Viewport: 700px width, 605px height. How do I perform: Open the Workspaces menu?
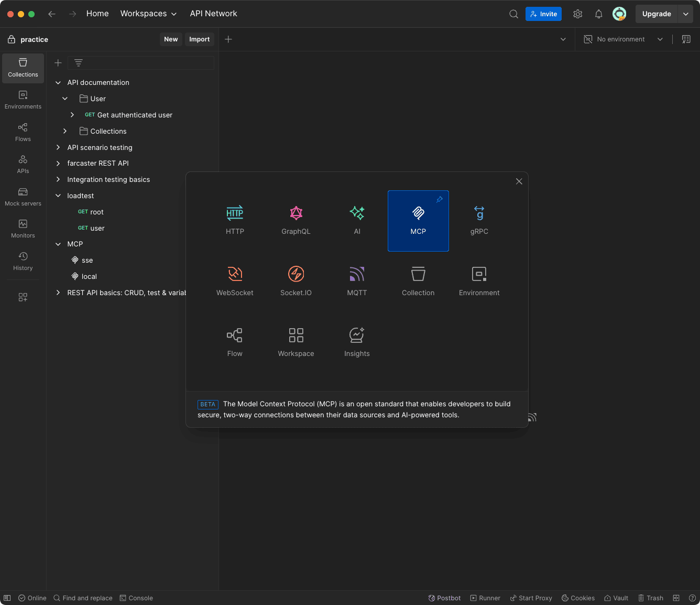(148, 14)
